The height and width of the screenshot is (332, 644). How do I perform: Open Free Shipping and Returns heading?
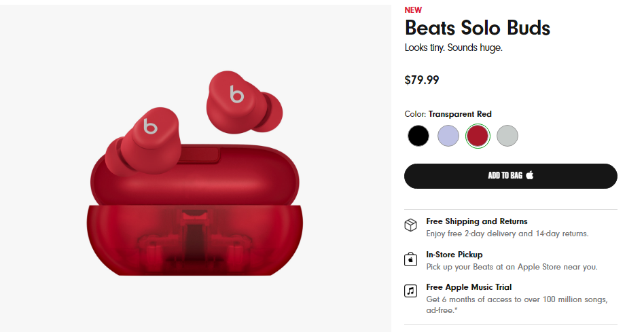coord(476,221)
